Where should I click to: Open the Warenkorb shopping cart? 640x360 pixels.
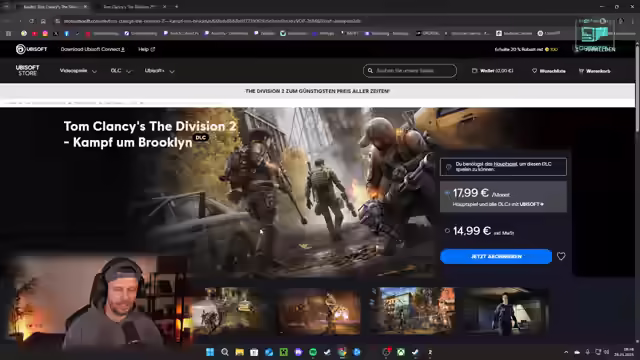click(x=595, y=71)
